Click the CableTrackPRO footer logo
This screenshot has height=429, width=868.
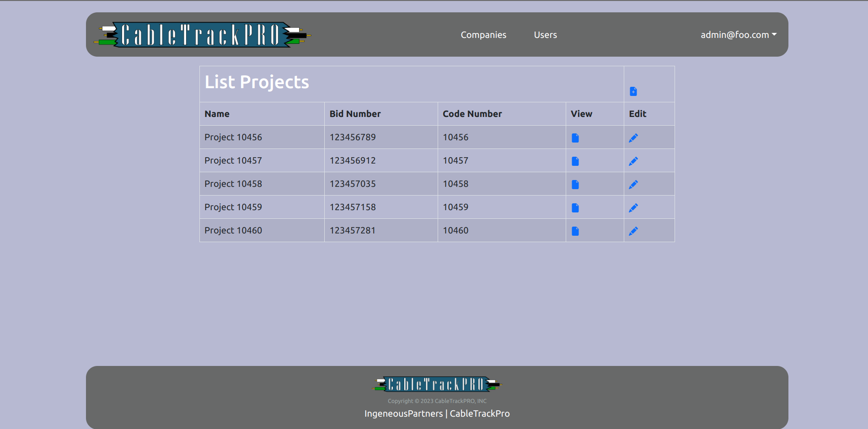[x=437, y=384]
